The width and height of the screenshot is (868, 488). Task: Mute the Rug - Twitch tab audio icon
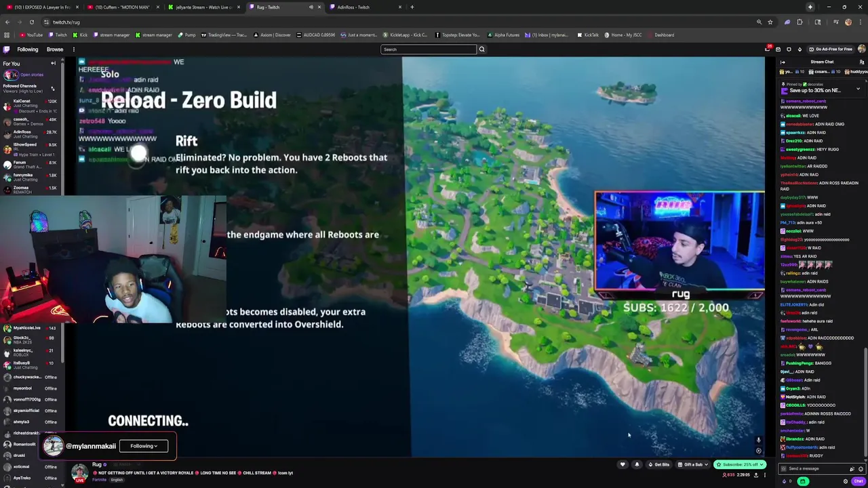coord(311,7)
